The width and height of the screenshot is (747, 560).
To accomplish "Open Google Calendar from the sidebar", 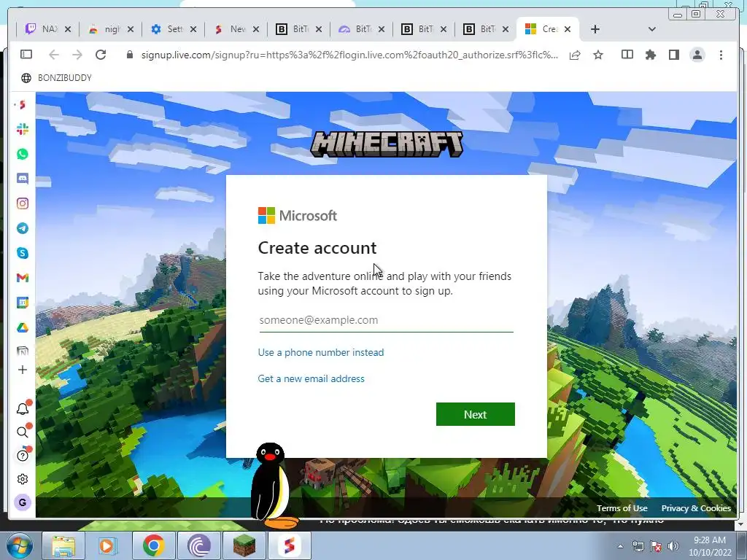I will (23, 303).
